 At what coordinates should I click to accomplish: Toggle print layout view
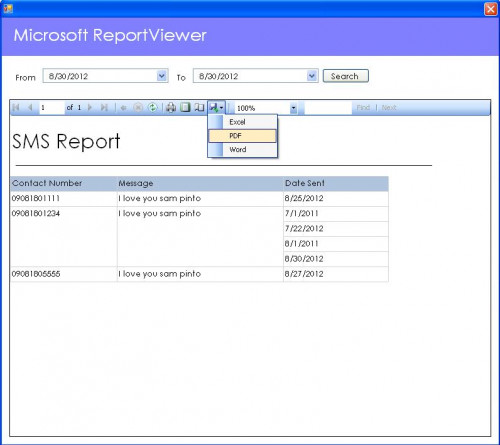(x=185, y=107)
